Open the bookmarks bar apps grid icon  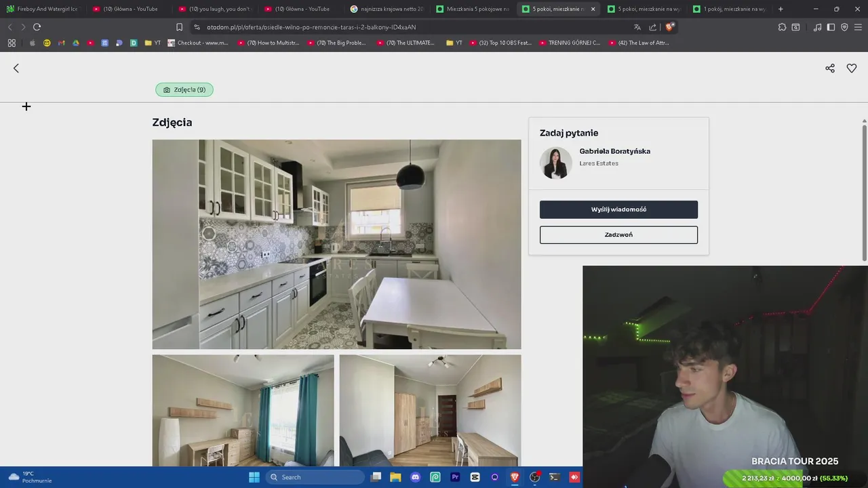click(x=12, y=43)
